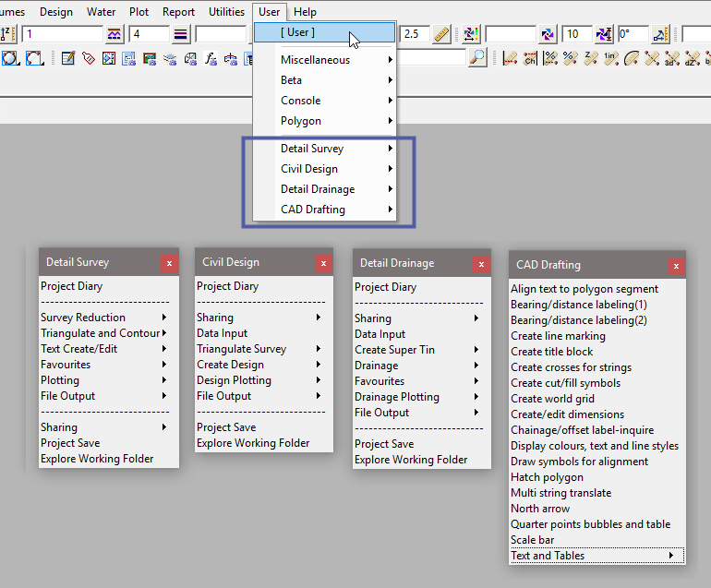Click the magnifying glass search icon
The height and width of the screenshot is (588, 711).
point(476,58)
